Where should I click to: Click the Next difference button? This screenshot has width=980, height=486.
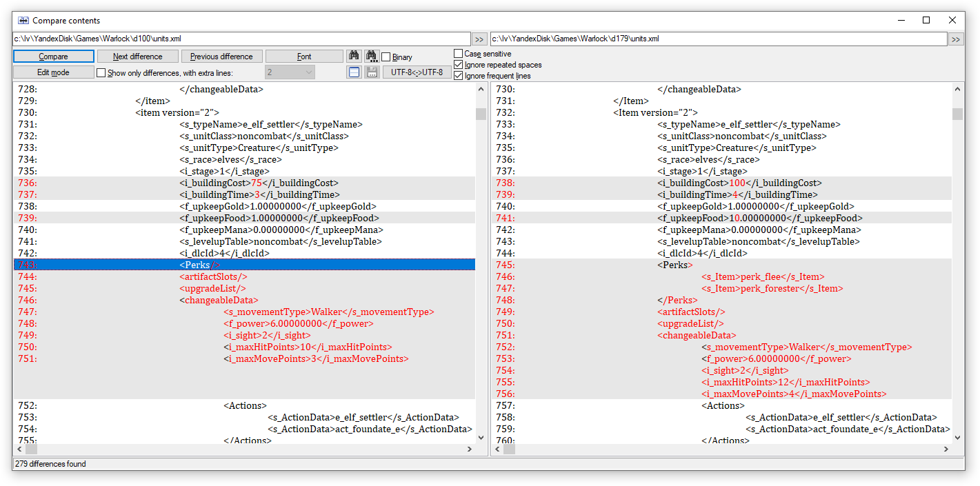click(x=138, y=57)
